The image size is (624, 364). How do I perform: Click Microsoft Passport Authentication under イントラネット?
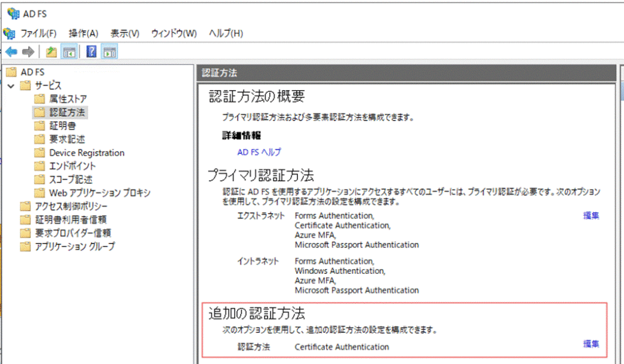click(356, 290)
